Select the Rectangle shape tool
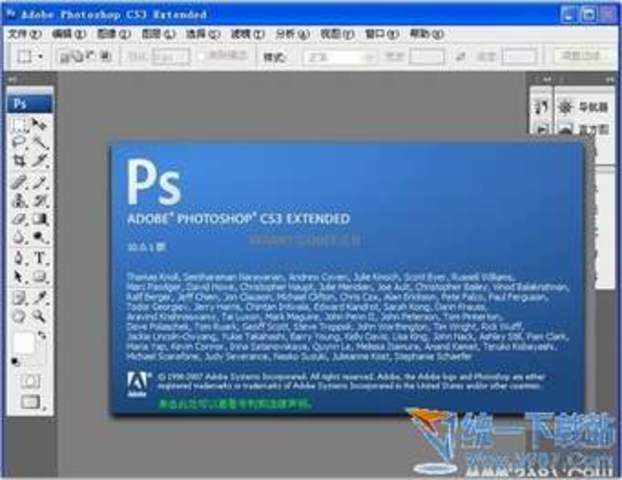Viewport: 622px width, 480px height. click(x=40, y=276)
